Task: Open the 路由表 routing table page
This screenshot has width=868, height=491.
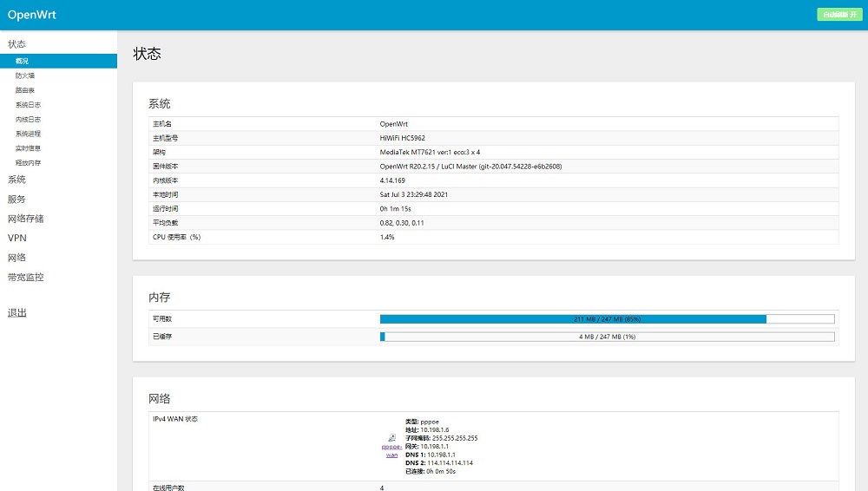Action: click(25, 90)
